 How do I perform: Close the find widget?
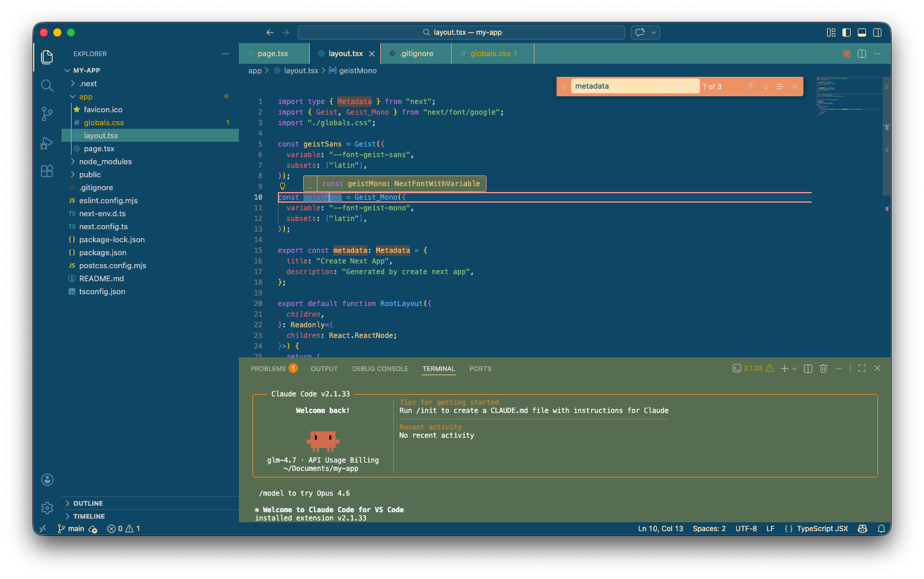pos(795,86)
